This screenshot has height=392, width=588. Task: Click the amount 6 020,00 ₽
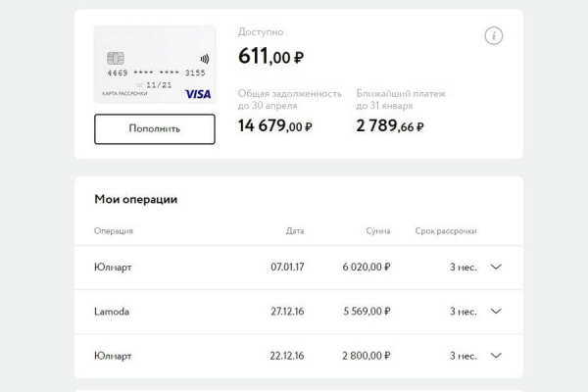click(367, 268)
